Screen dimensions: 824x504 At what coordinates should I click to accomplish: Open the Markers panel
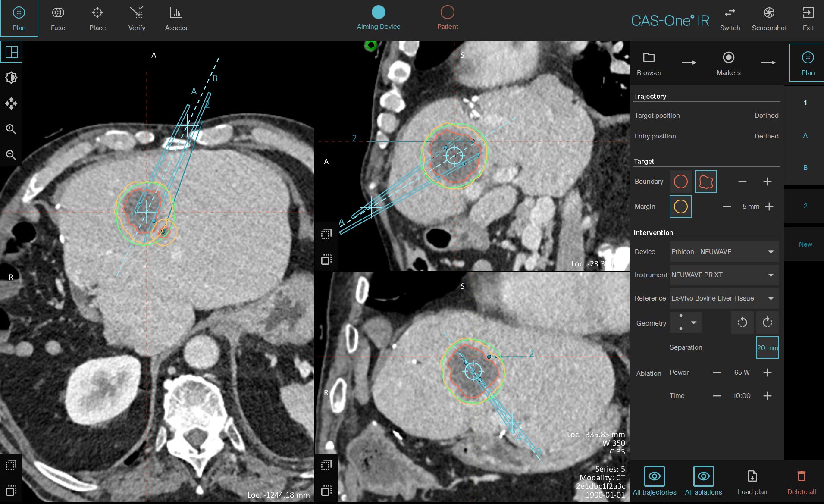(x=728, y=63)
